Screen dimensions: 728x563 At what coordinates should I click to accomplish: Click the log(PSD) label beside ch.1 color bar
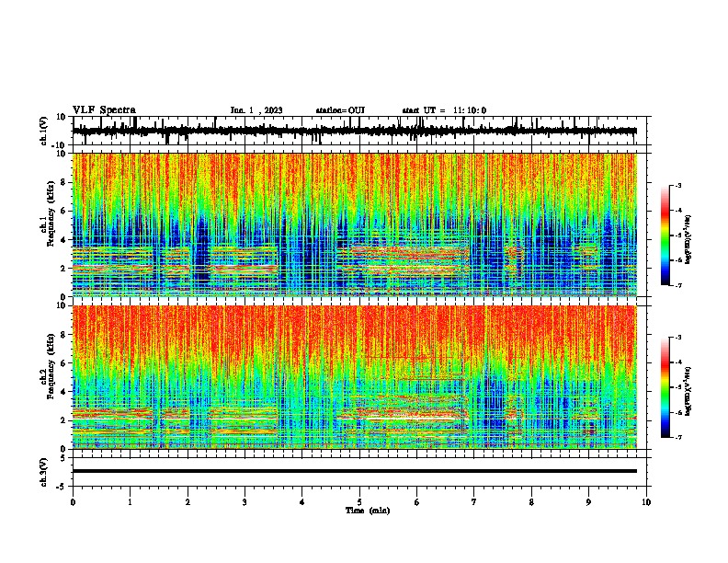[x=688, y=239]
